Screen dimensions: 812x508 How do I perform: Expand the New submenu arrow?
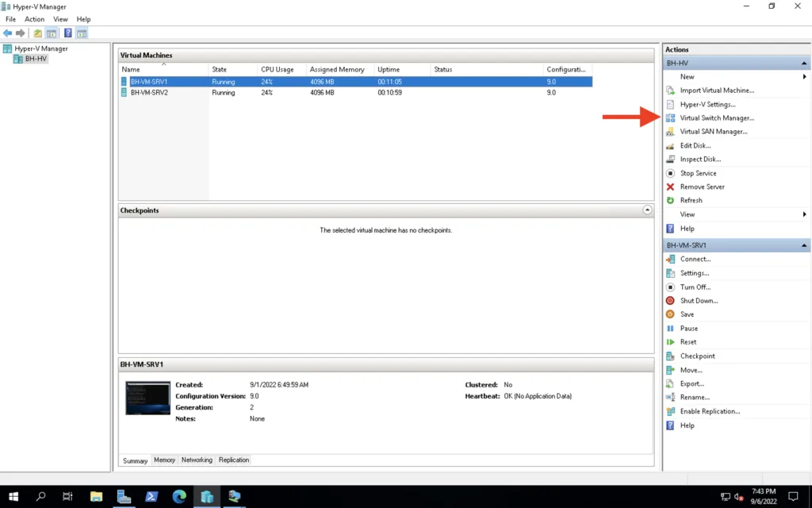[x=804, y=77]
